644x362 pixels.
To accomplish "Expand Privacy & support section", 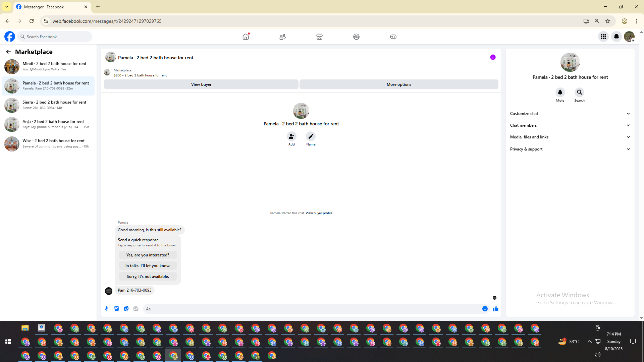I will tap(570, 149).
